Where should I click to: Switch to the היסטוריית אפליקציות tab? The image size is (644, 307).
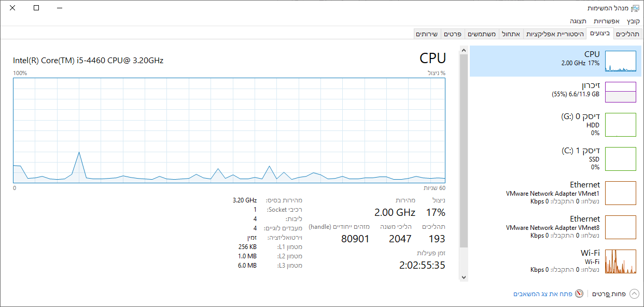[x=555, y=34]
